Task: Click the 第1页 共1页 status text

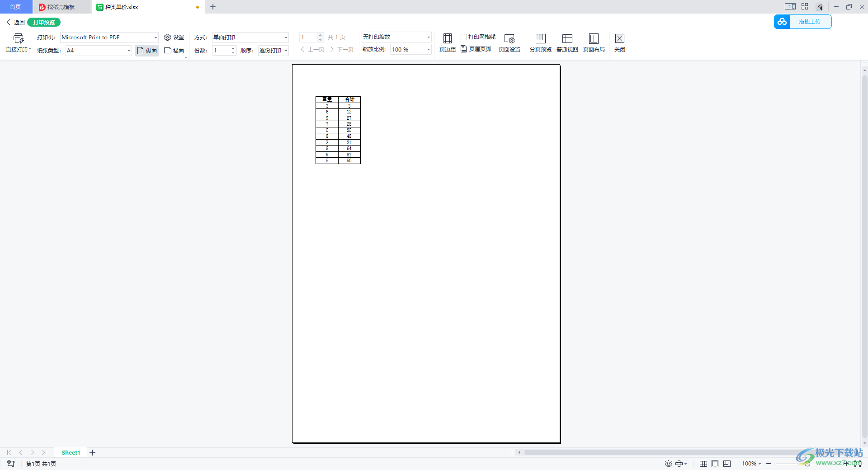Action: pos(41,464)
